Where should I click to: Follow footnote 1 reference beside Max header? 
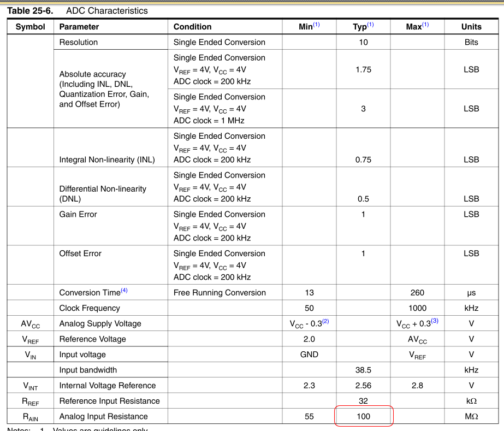425,25
